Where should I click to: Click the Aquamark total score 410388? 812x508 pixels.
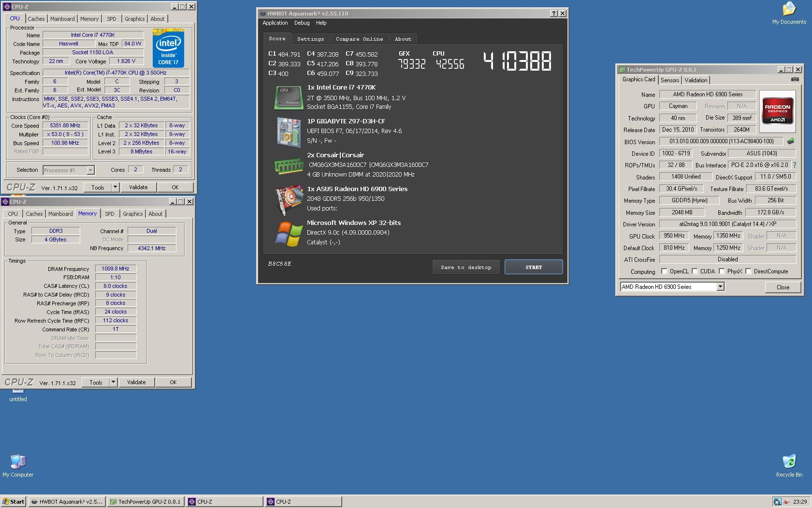[517, 61]
